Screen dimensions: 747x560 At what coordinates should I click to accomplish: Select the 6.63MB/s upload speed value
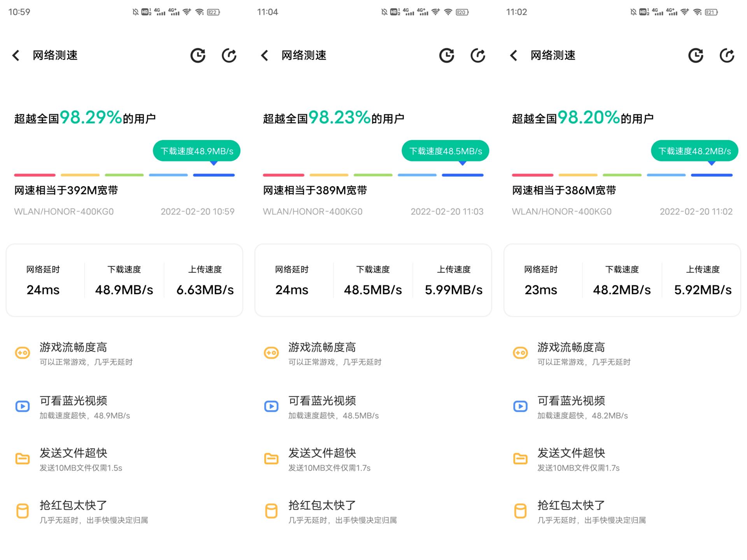[205, 290]
